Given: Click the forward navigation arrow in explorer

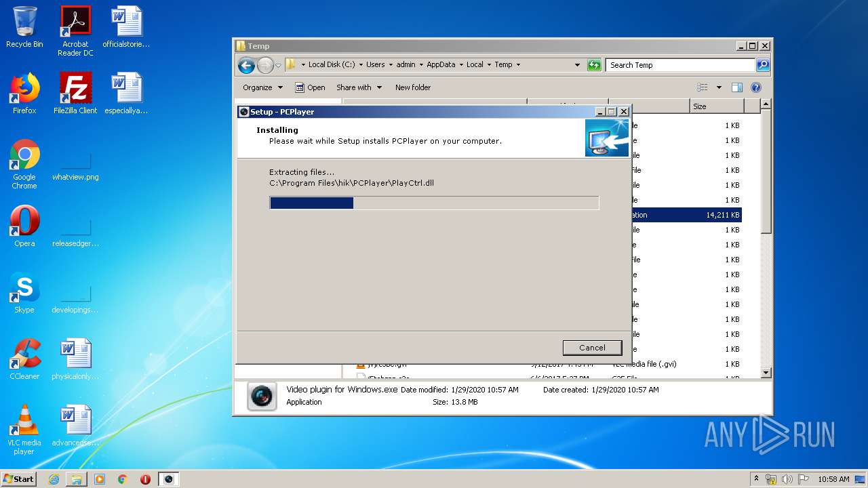Looking at the screenshot, I should (265, 65).
